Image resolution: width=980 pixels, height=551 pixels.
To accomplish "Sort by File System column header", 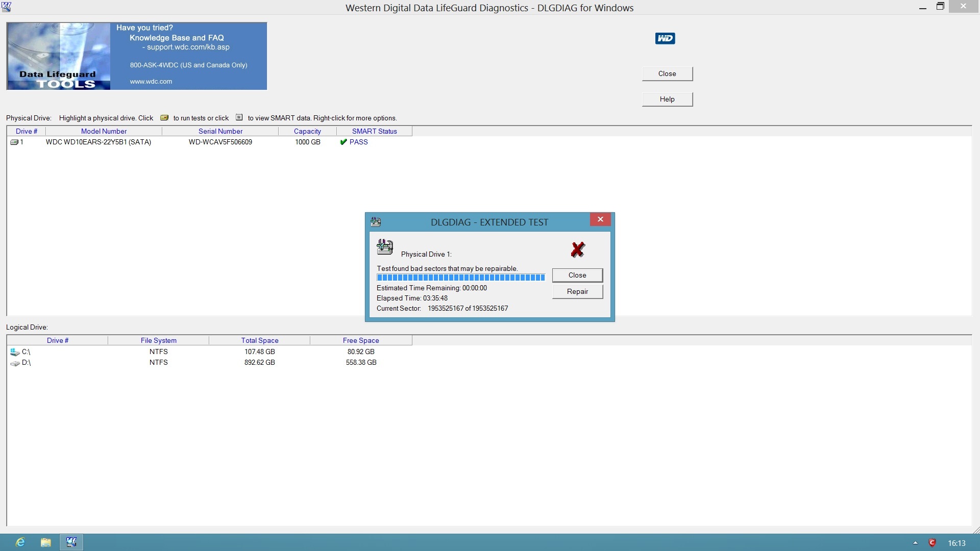I will point(159,341).
